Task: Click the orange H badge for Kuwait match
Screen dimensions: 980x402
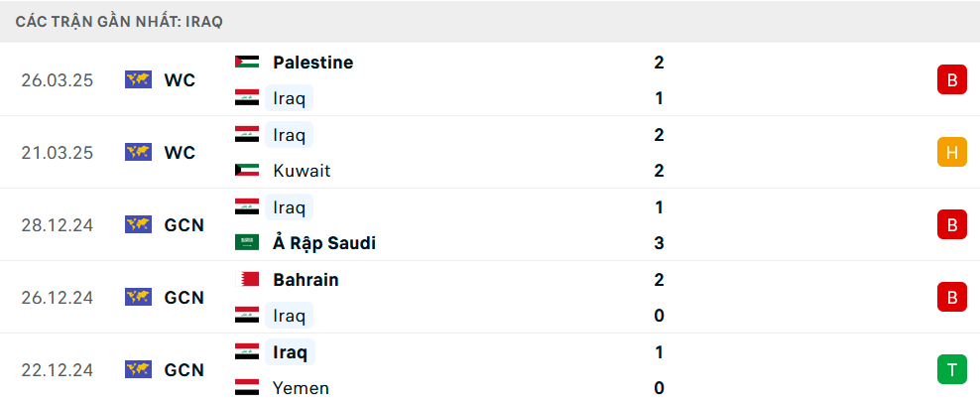Action: point(951,152)
